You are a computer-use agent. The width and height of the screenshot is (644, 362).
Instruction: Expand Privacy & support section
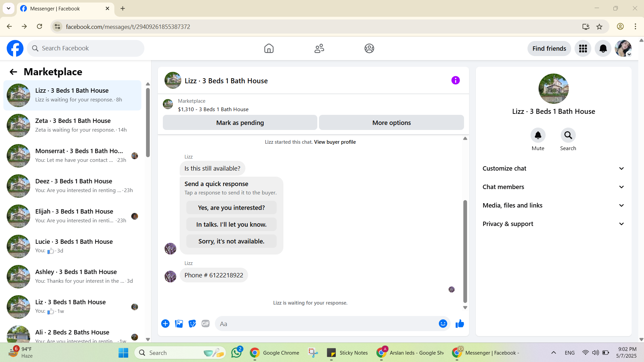pos(553,224)
